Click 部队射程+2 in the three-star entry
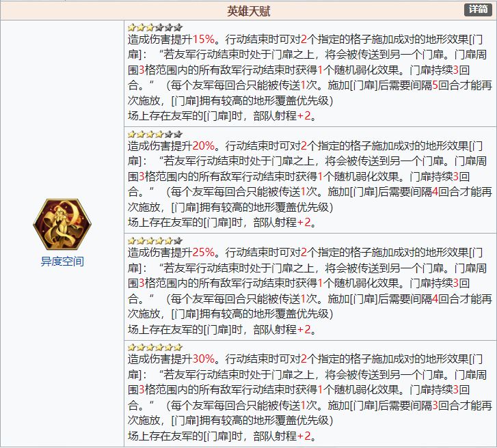 pos(282,116)
